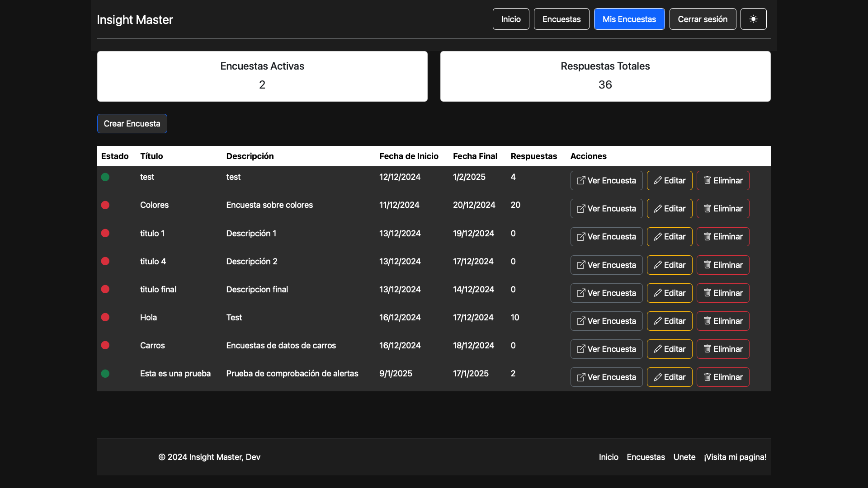Open Ver Encuesta for the test survey

pos(606,180)
